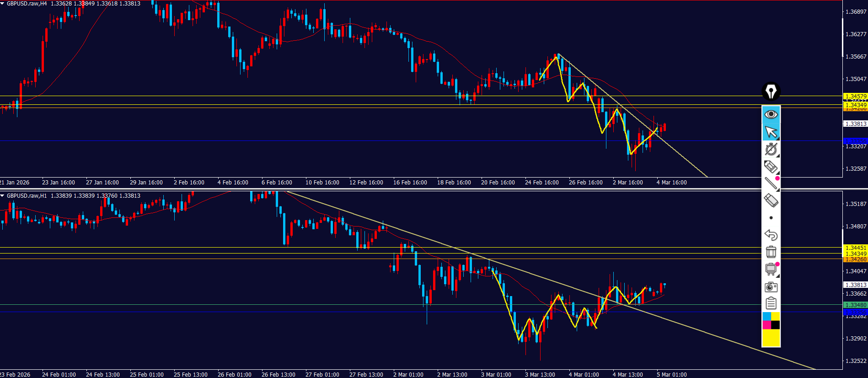Select the highlighter marker tool
868x378 pixels.
771,167
